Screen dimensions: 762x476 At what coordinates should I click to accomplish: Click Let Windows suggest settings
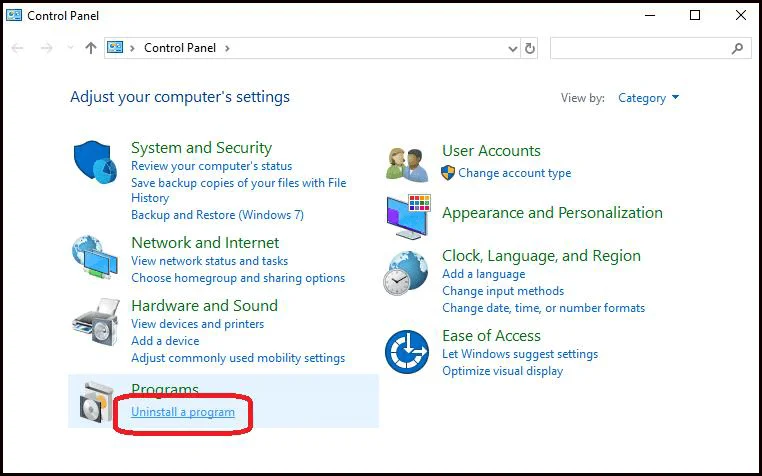(x=520, y=353)
